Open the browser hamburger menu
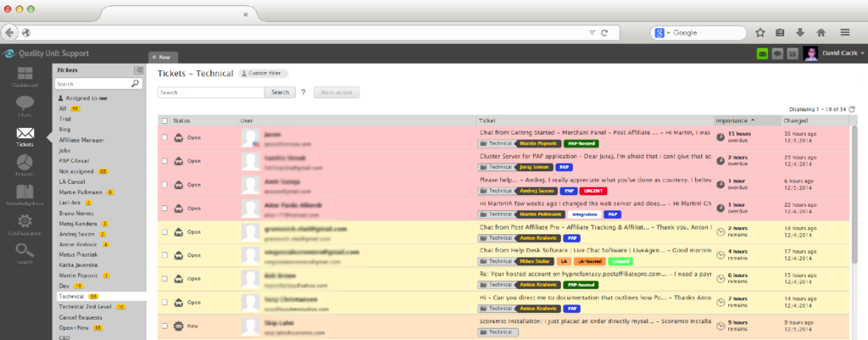This screenshot has height=340, width=868. pyautogui.click(x=845, y=33)
